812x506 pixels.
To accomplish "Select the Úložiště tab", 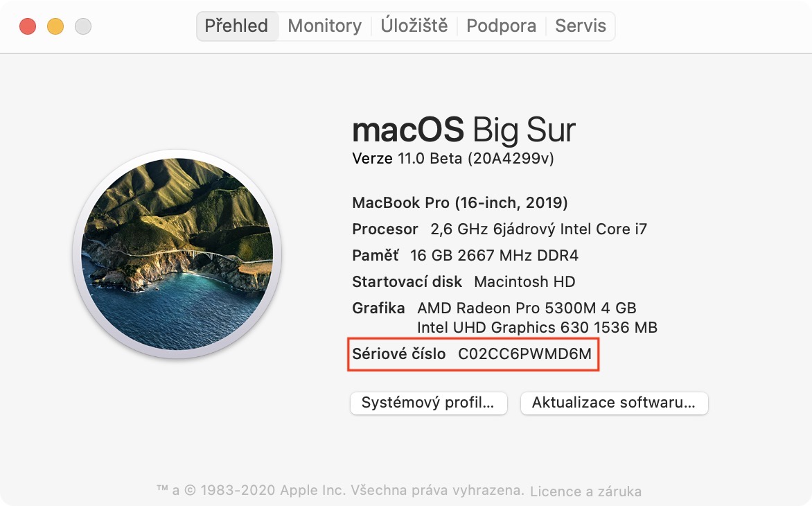I will (x=414, y=26).
